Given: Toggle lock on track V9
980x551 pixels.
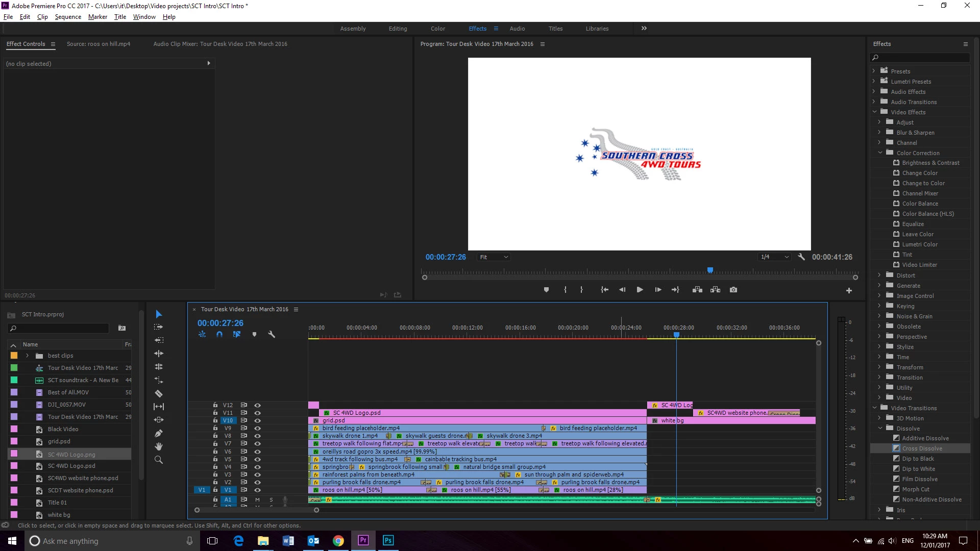Looking at the screenshot, I should (x=215, y=428).
